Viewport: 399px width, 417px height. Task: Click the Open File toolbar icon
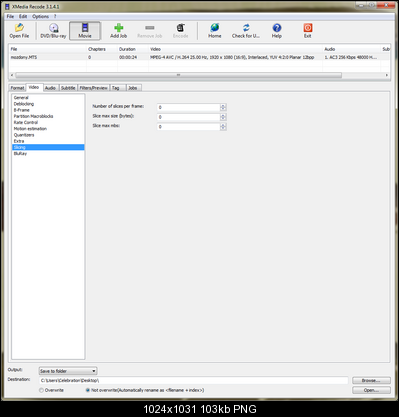pos(19,31)
